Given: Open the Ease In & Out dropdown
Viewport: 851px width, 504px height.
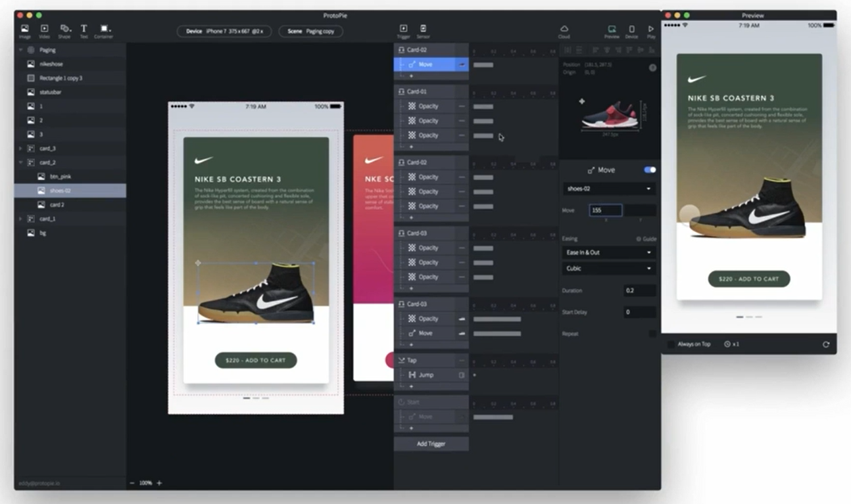Looking at the screenshot, I should [x=609, y=252].
